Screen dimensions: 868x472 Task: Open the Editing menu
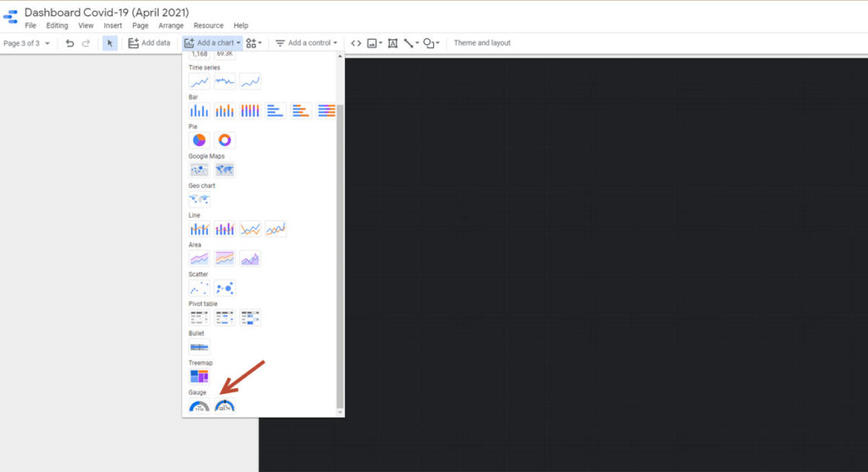(57, 25)
